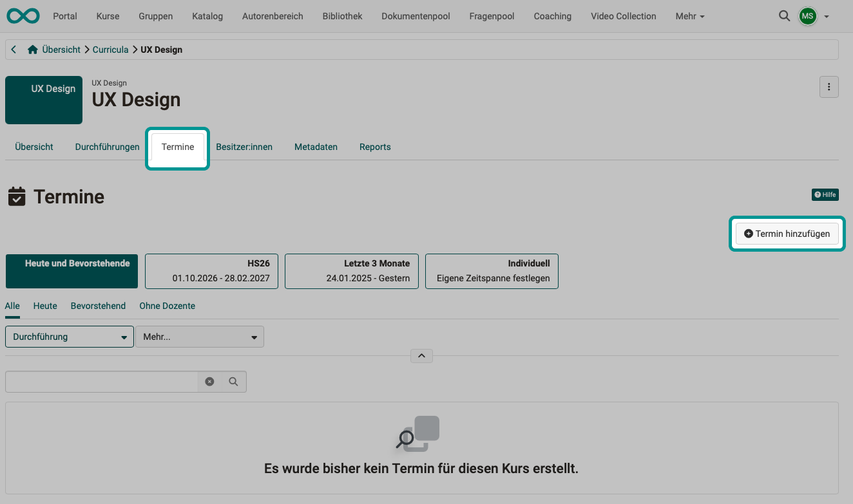853x504 pixels.
Task: Open the Curricula breadcrumb link
Action: click(110, 49)
